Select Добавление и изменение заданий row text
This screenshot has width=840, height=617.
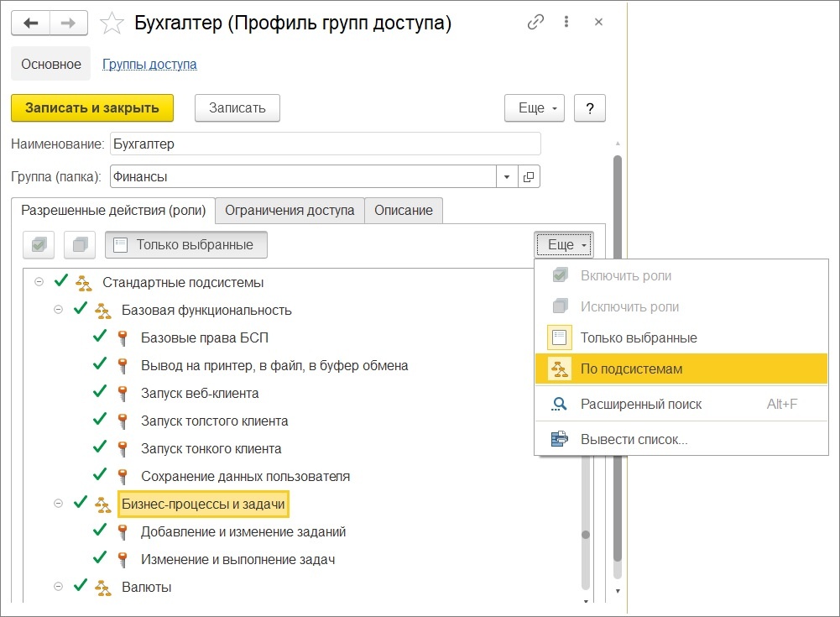click(243, 532)
